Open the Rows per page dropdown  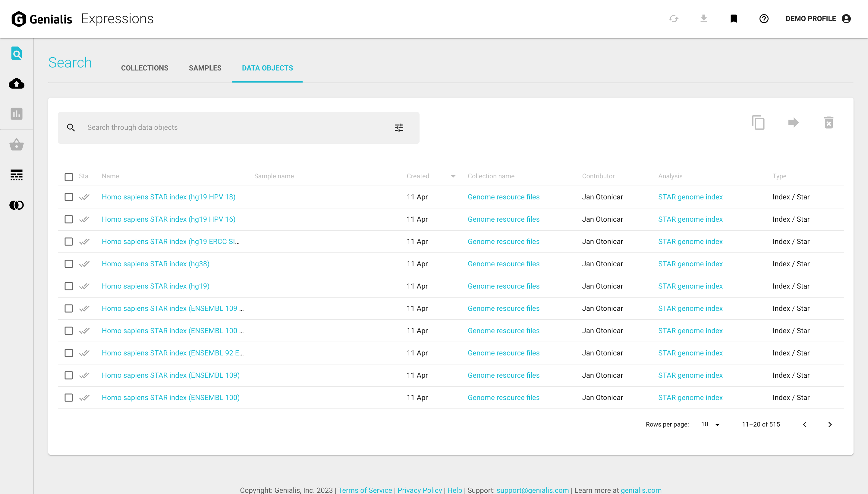coord(709,424)
